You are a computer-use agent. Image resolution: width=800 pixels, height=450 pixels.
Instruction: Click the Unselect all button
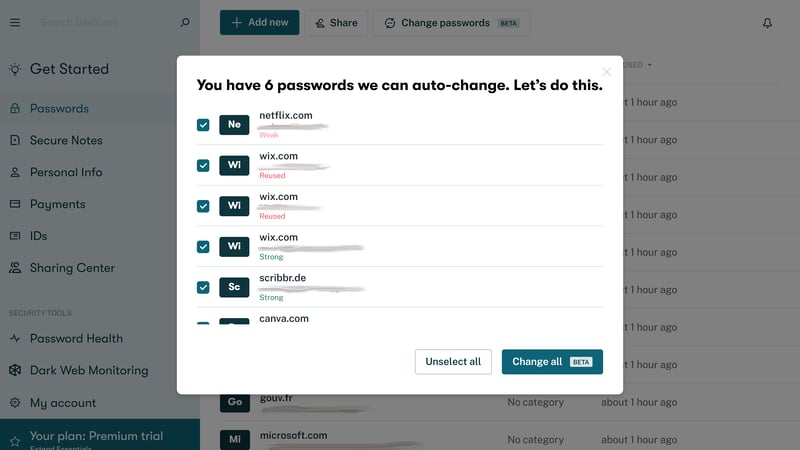click(453, 362)
